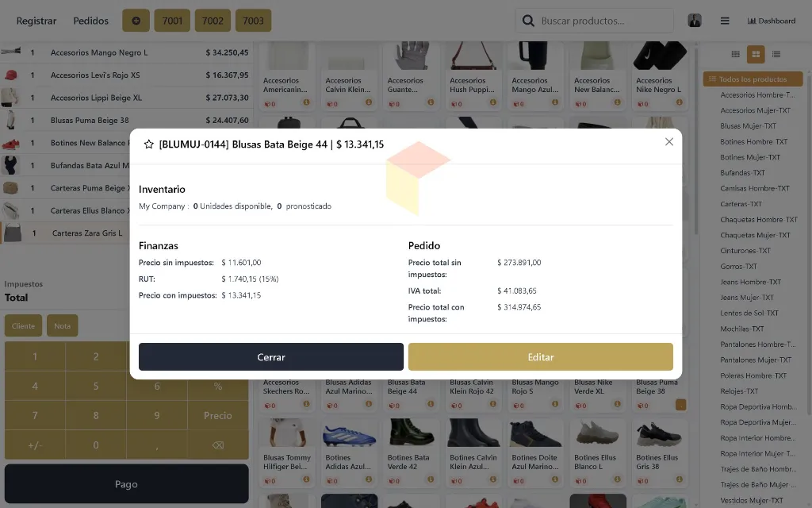Click the +/- sign numpad key

pyautogui.click(x=35, y=444)
